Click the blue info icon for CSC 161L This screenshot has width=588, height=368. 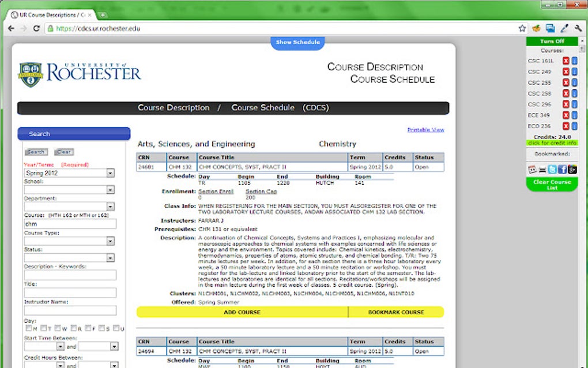pos(575,61)
